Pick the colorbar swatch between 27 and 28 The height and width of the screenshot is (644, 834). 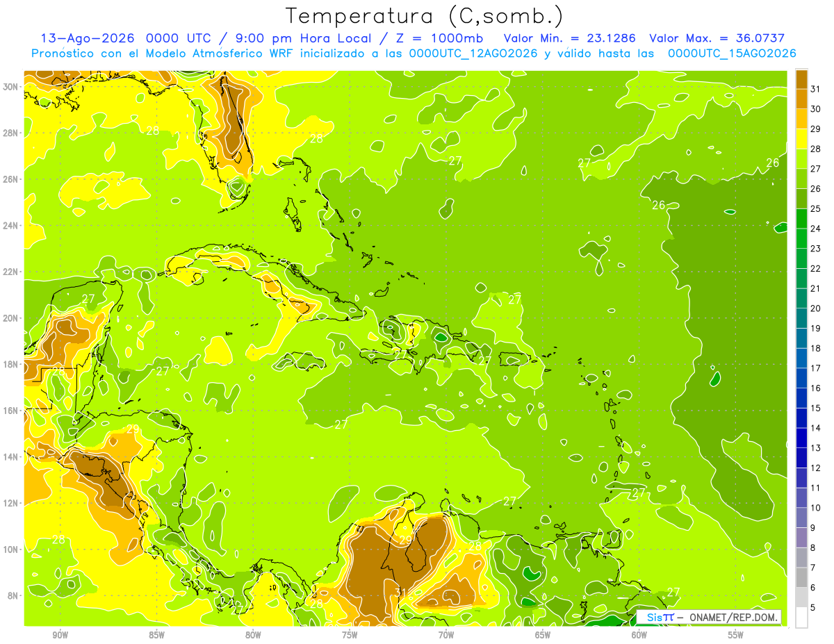pos(802,159)
